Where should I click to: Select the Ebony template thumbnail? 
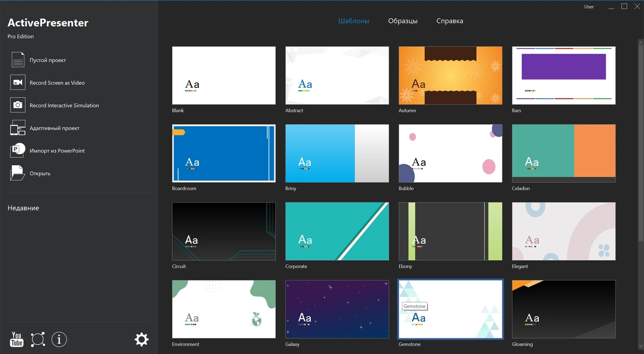point(450,231)
